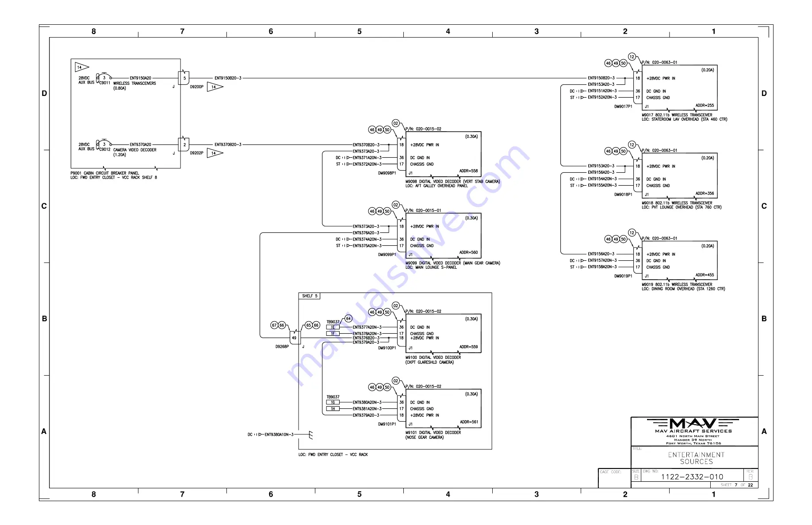Select connector designator DM9101P1
812x525 pixels.
coord(387,424)
